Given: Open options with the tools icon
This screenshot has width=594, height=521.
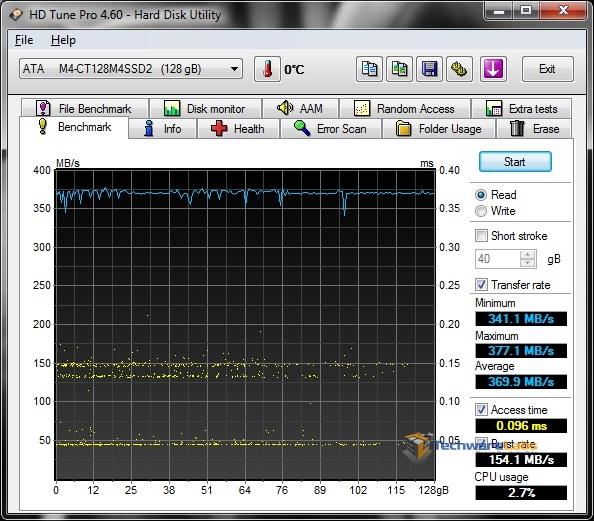Looking at the screenshot, I should (x=459, y=69).
